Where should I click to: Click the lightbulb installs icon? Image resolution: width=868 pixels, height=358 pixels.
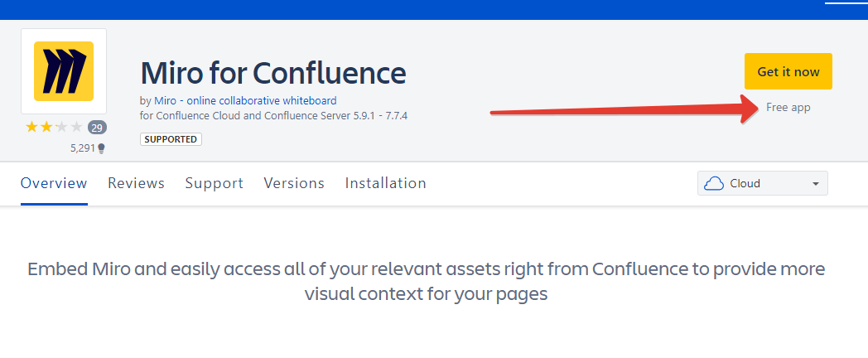[x=102, y=149]
